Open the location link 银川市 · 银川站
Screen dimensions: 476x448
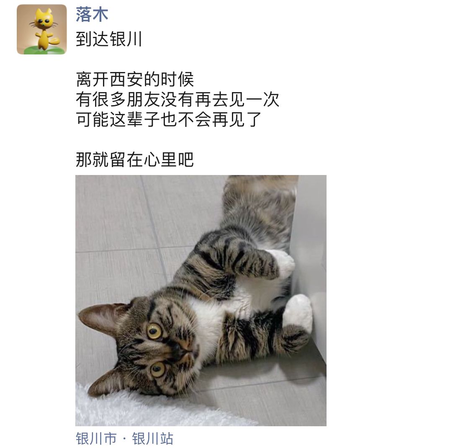point(124,439)
